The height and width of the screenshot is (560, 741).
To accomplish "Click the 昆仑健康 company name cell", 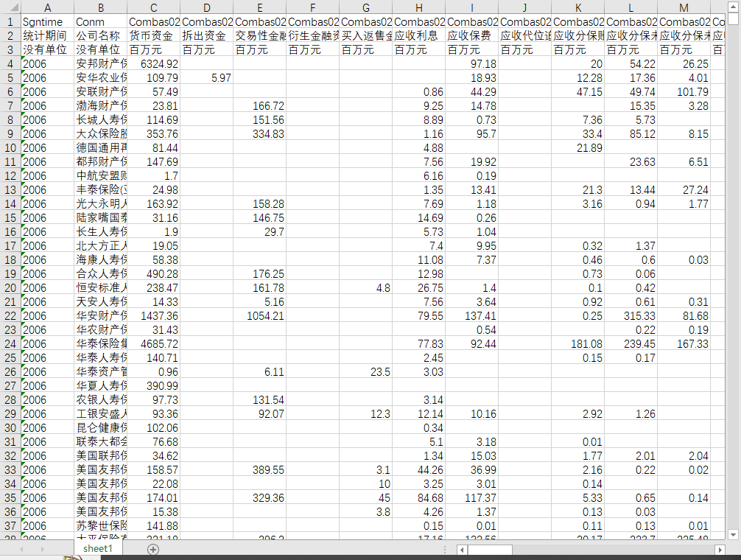I will (x=101, y=427).
